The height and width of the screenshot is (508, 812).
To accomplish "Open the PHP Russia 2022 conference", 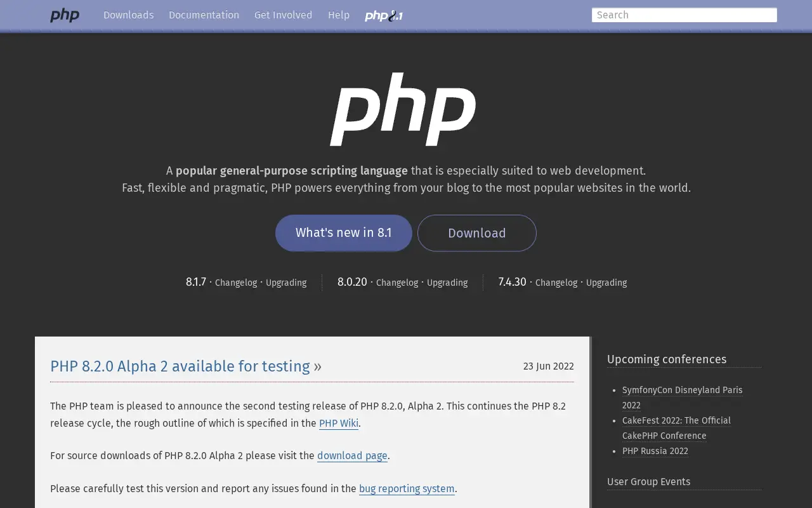I will (655, 451).
